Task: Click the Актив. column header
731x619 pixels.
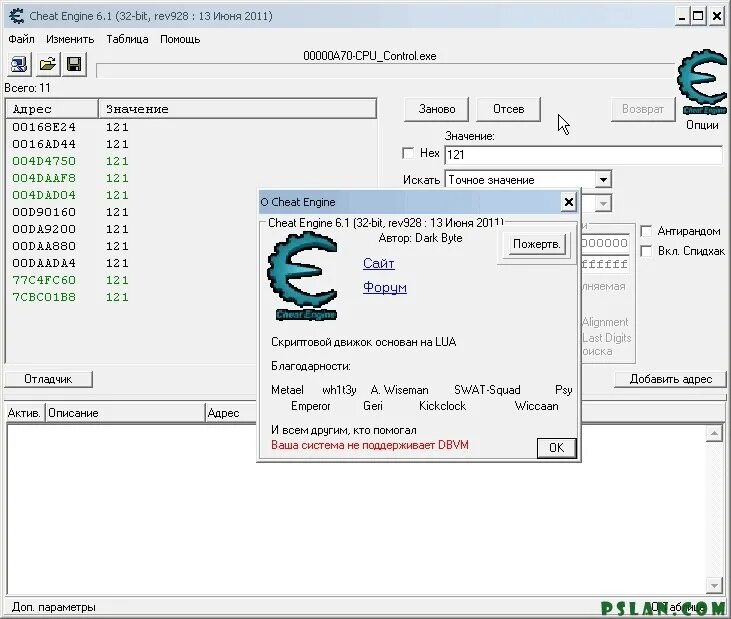Action: click(25, 413)
